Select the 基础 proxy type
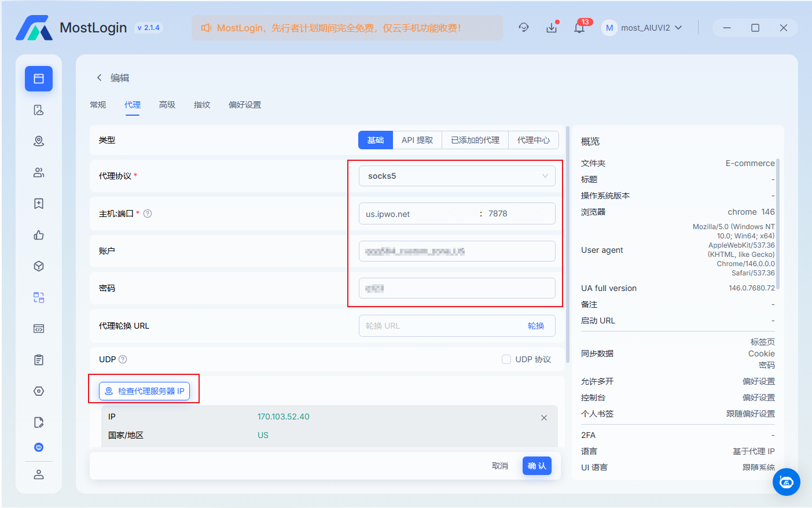The height and width of the screenshot is (508, 812). pos(376,140)
